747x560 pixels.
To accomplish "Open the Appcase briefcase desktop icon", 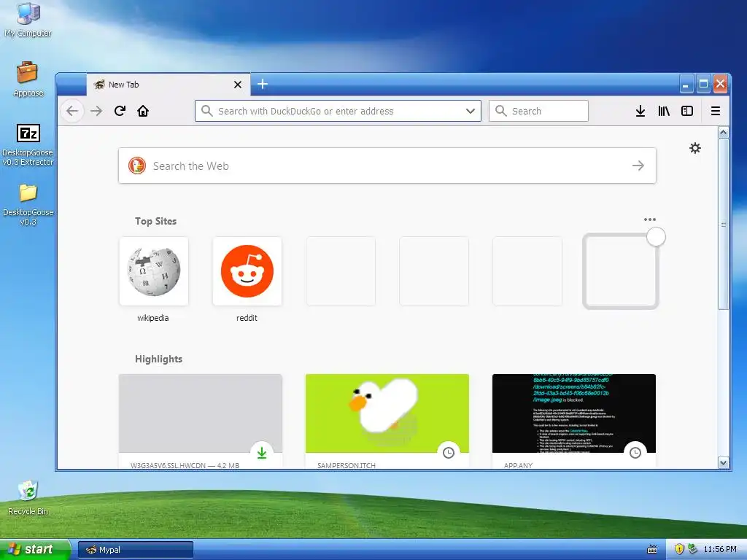I will coord(28,79).
